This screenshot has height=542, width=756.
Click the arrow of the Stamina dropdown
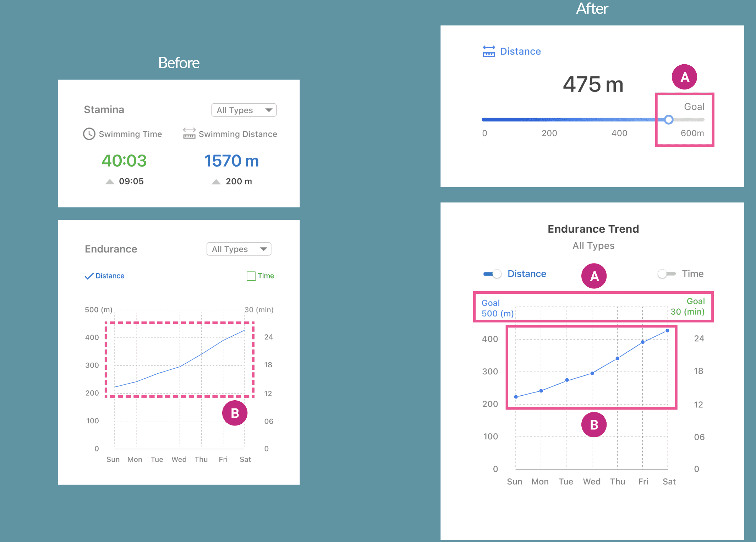[269, 110]
